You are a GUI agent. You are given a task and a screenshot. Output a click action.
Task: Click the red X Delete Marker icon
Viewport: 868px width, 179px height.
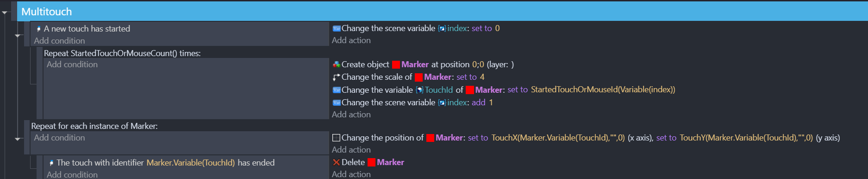(x=337, y=162)
